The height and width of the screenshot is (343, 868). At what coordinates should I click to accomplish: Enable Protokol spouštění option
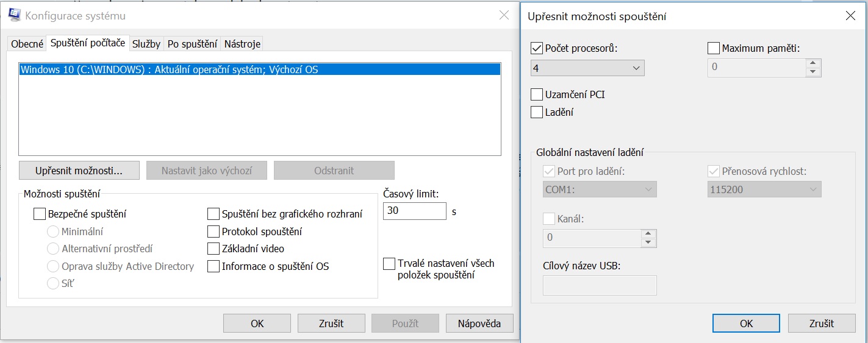[213, 232]
